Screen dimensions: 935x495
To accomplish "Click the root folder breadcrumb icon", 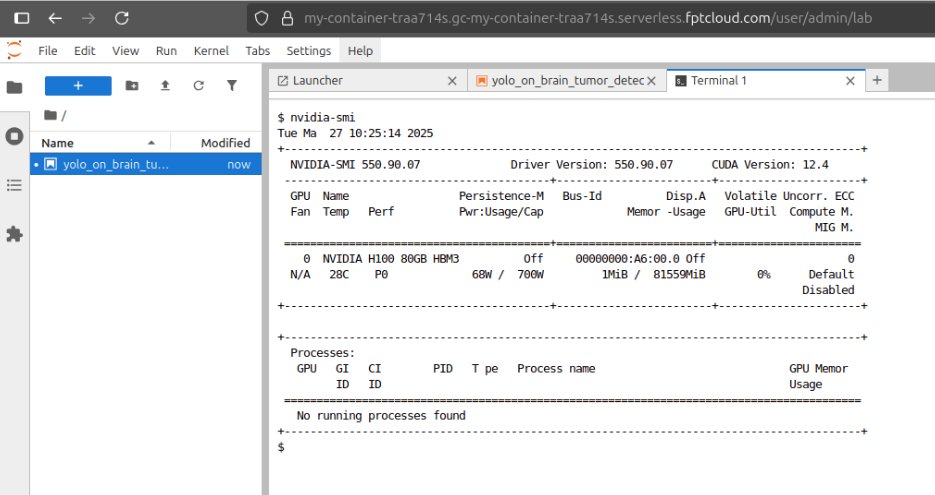I will [51, 115].
